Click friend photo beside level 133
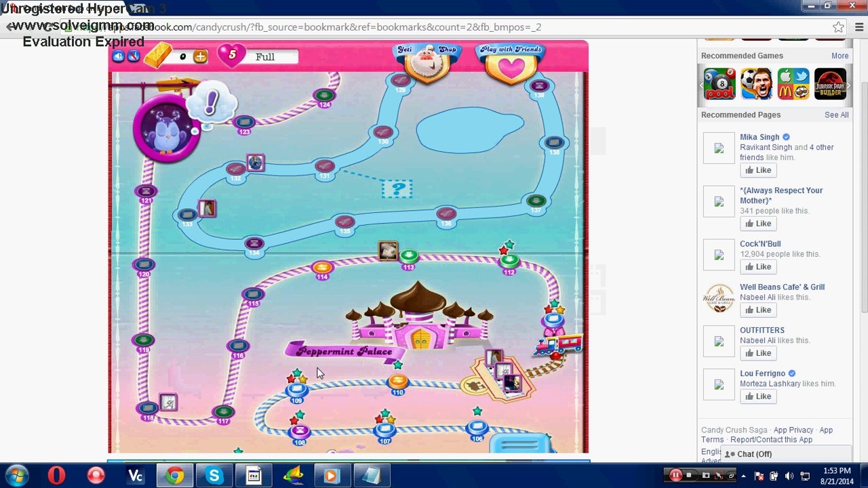 coord(207,209)
